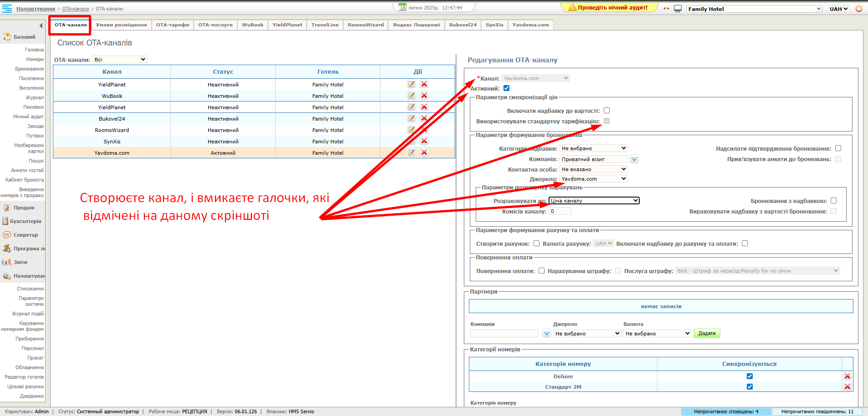Click the Комісія каналу input field

pos(560,211)
